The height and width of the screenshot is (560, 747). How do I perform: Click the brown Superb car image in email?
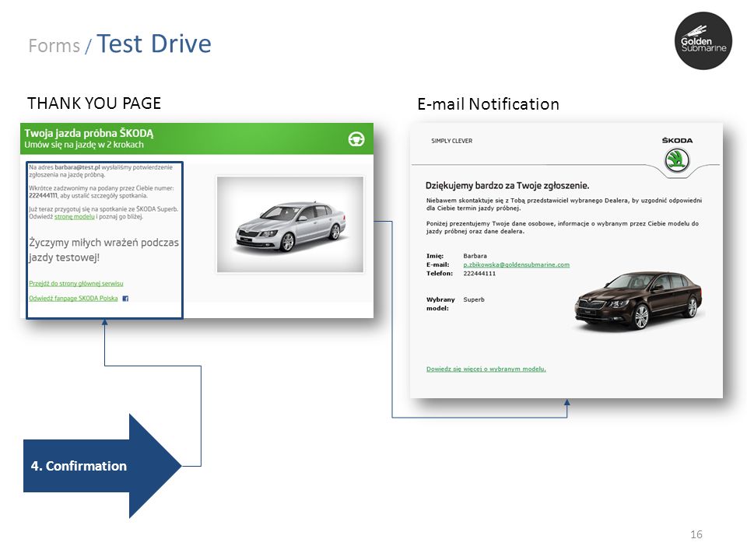coord(638,301)
